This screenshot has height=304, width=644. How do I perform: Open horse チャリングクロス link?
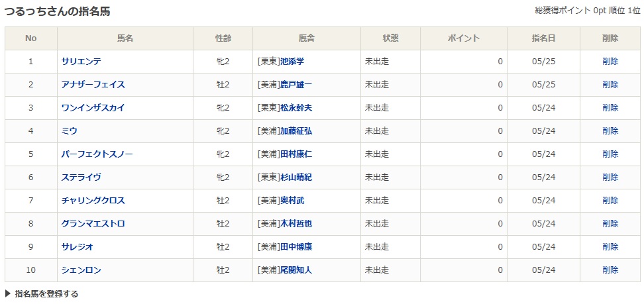point(93,201)
